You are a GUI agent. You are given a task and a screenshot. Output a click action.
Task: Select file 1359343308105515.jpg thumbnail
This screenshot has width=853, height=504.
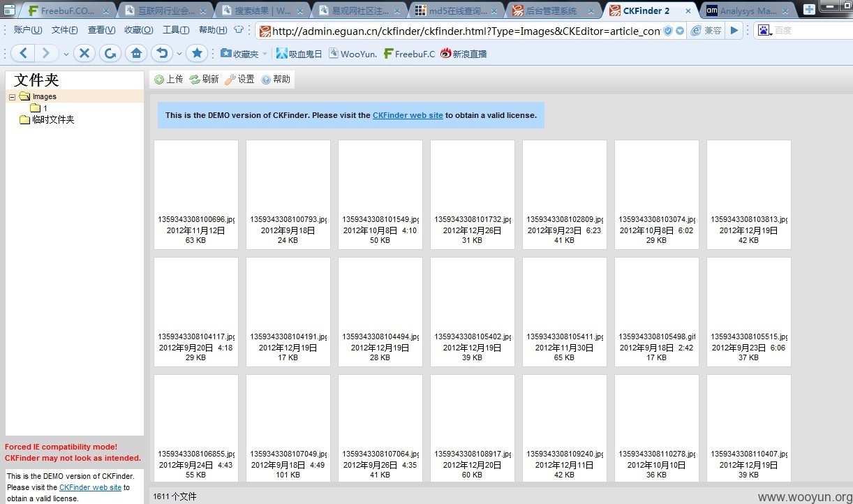[749, 312]
